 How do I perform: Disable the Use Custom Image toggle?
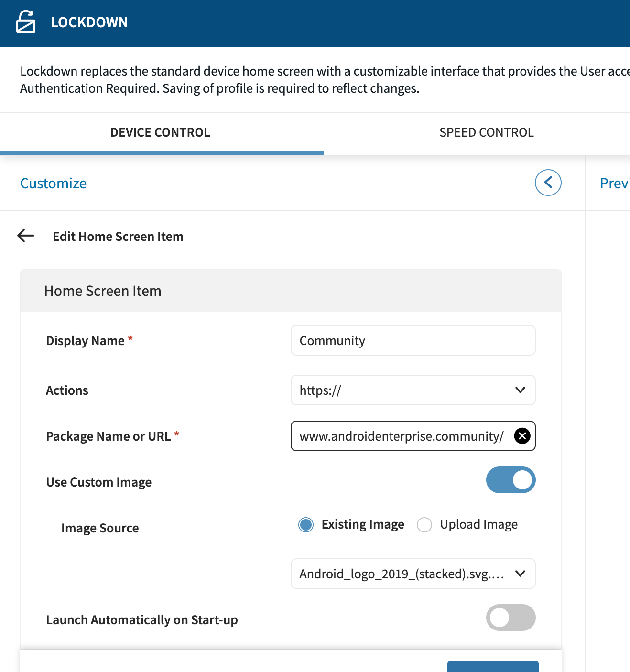click(511, 480)
